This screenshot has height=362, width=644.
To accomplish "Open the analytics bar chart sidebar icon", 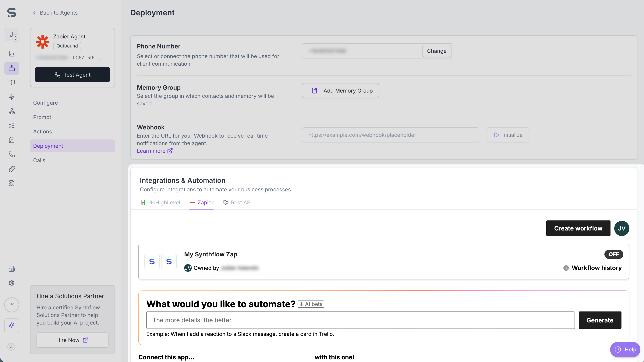I will [12, 54].
